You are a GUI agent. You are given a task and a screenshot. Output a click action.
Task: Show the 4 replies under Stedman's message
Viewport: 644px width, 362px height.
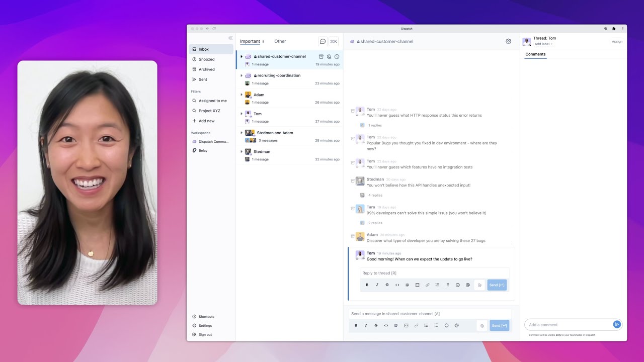[375, 195]
